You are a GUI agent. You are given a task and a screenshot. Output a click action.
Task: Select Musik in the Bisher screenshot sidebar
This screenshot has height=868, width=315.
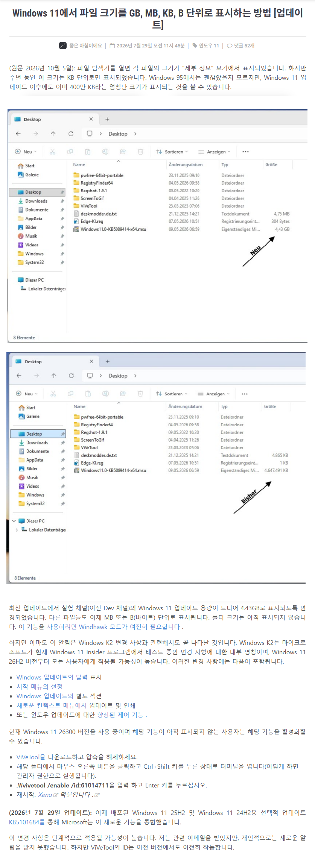coord(32,477)
